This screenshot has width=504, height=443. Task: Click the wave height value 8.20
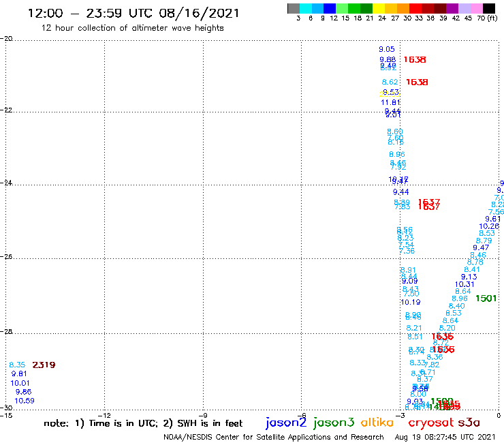click(447, 328)
